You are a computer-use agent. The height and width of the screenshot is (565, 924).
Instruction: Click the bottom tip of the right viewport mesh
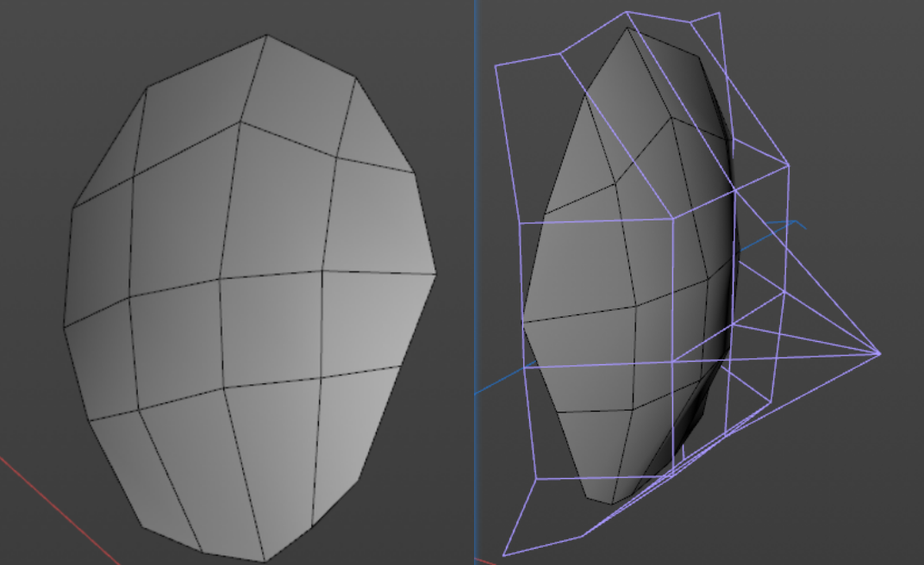pos(612,504)
